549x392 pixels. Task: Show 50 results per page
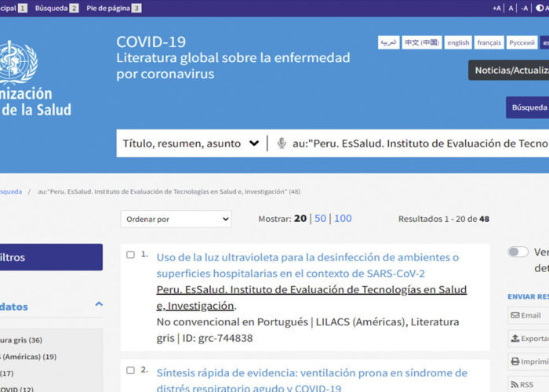point(320,219)
